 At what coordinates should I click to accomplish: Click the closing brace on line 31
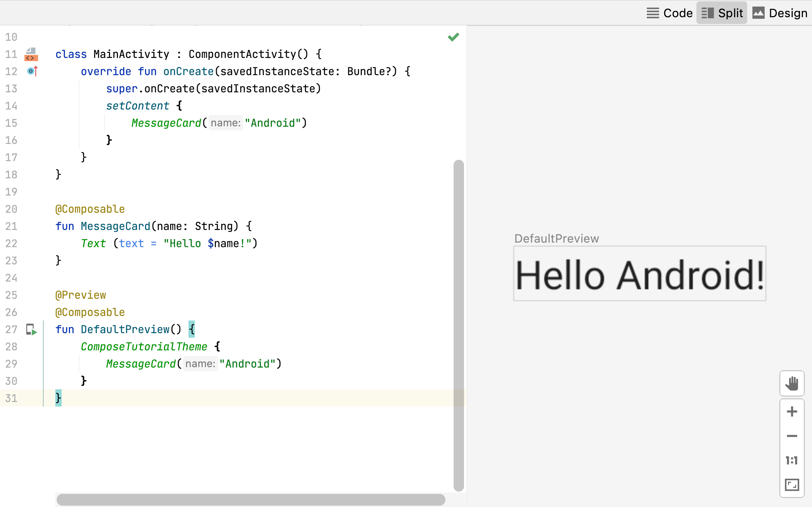[x=58, y=398]
